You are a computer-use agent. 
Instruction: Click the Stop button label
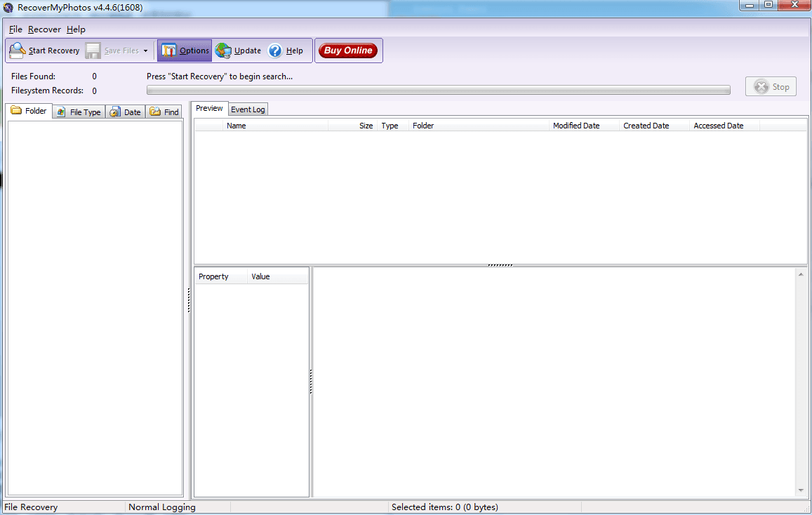(x=781, y=87)
